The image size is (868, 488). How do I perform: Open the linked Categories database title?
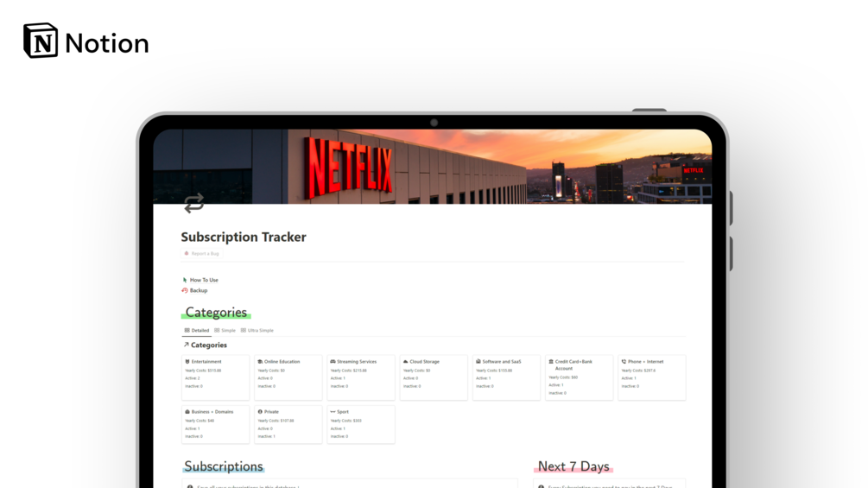[x=206, y=345]
